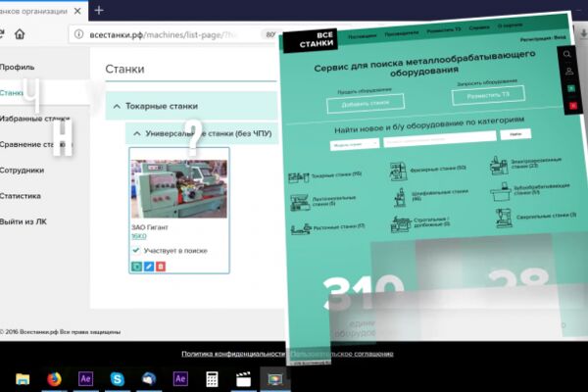Switch to Firefox on the taskbar
588x392 pixels.
pyautogui.click(x=54, y=379)
